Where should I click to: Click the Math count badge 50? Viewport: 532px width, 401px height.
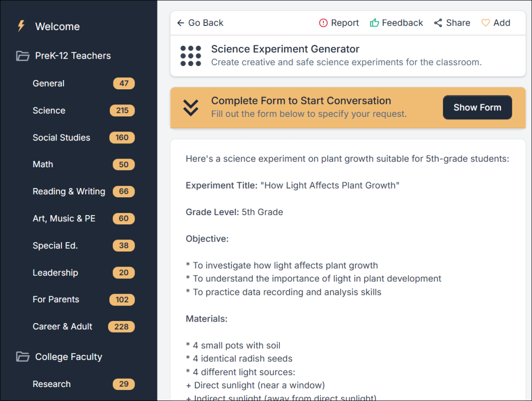click(x=124, y=165)
